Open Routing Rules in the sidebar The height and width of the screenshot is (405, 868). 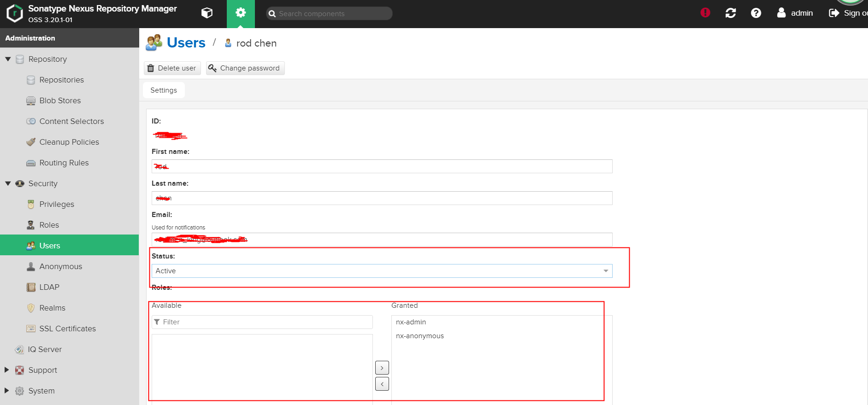pyautogui.click(x=69, y=163)
